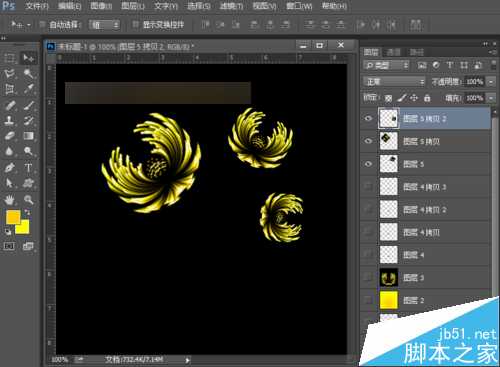Reset default foreground and background colors
Viewport: 500px width, 367px height.
8,231
